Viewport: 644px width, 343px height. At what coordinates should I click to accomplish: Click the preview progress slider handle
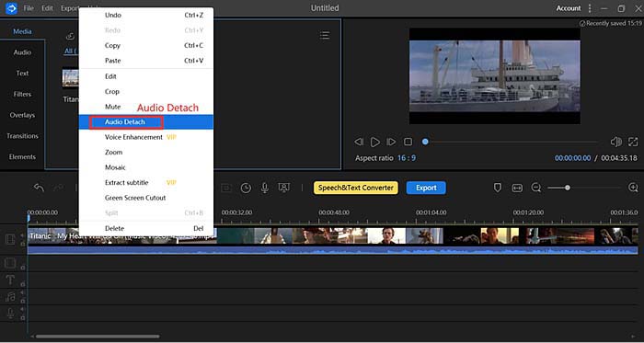coord(425,142)
